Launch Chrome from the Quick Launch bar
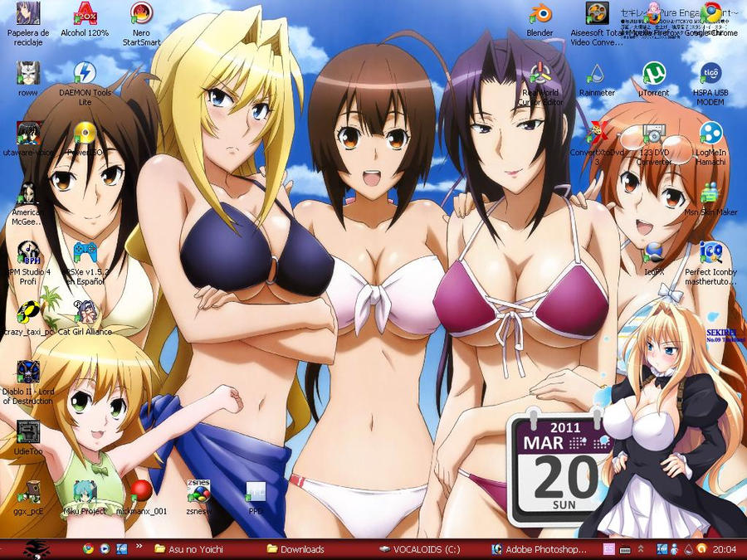Viewport: 747px width, 560px height. coord(88,549)
